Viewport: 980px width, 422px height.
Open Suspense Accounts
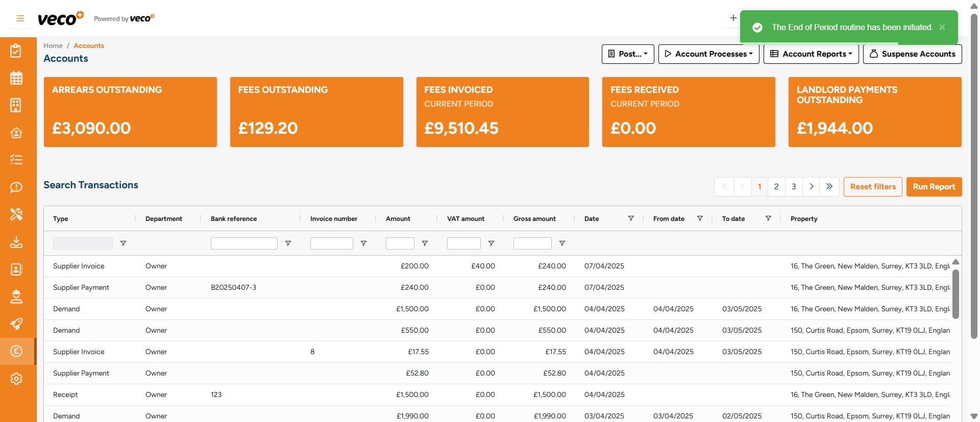tap(912, 54)
